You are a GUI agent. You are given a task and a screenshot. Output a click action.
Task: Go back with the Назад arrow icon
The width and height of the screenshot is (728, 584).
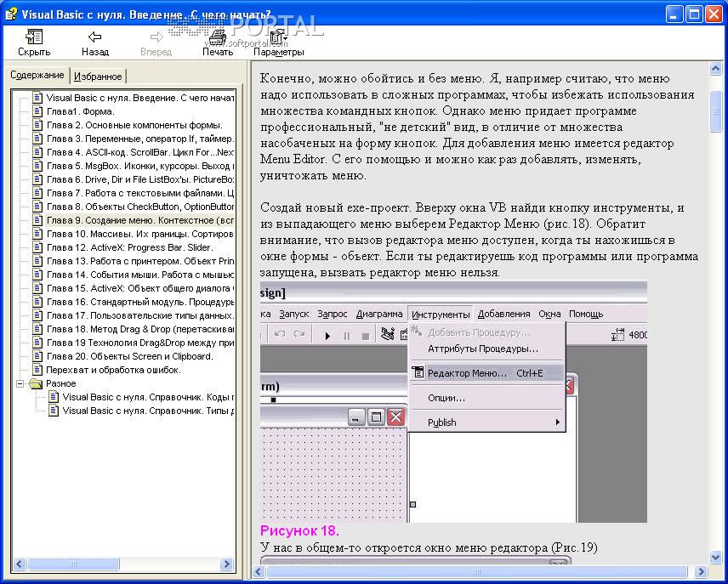point(94,37)
